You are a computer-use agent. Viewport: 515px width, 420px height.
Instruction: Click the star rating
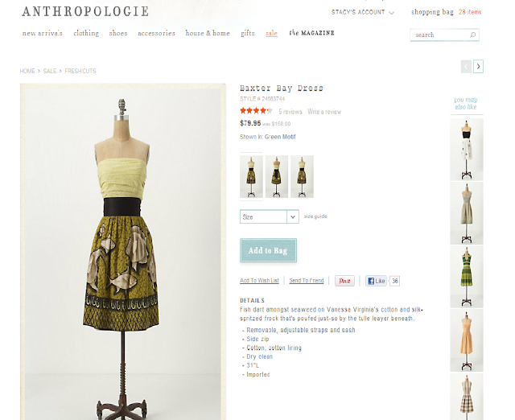click(x=256, y=111)
